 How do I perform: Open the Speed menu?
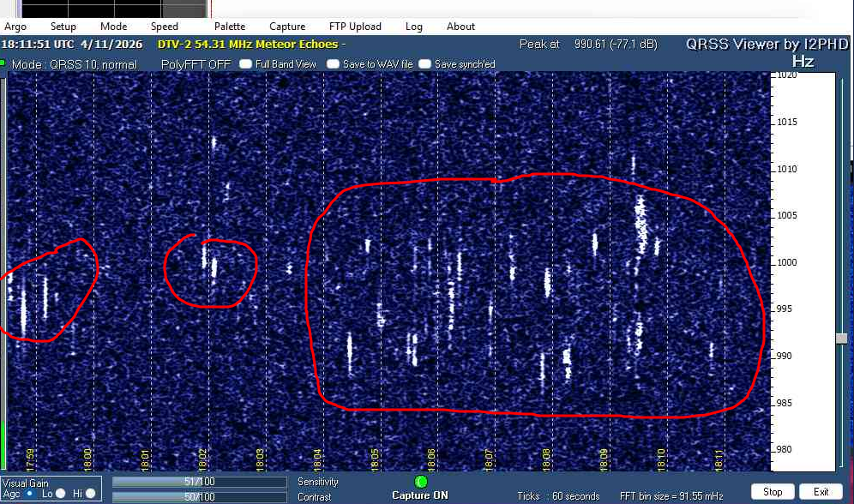[165, 27]
